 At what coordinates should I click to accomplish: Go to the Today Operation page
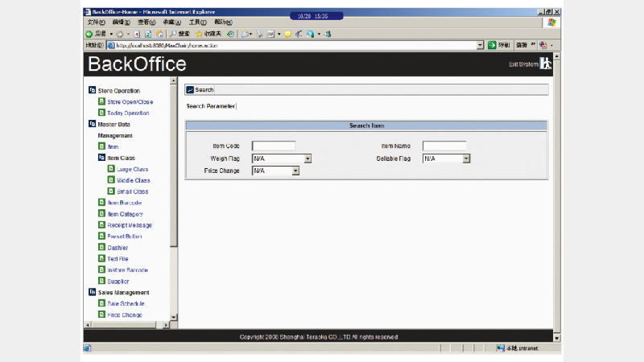point(128,113)
